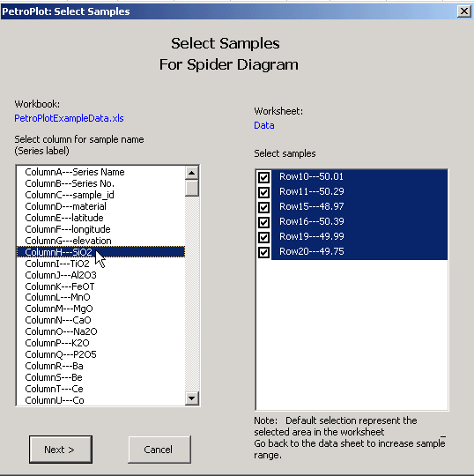Click the Cancel button
Screen dimensions: 474x476
point(159,450)
